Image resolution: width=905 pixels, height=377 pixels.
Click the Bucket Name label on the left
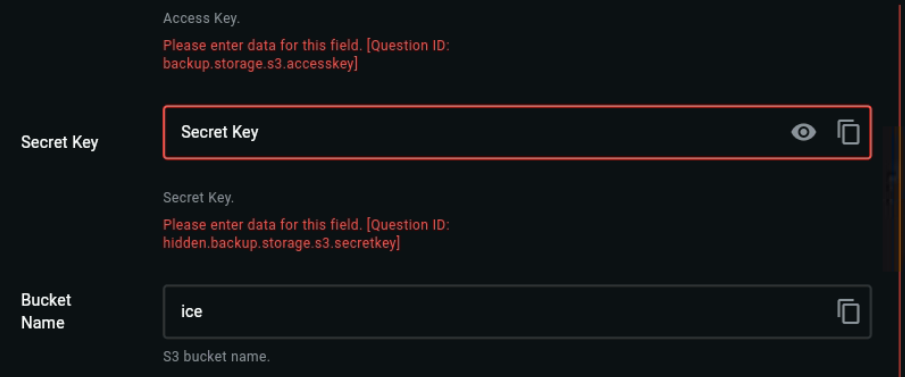pyautogui.click(x=46, y=311)
